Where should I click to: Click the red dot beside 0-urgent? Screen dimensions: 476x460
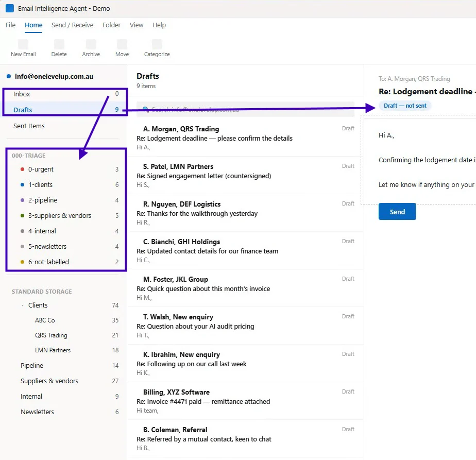click(22, 169)
